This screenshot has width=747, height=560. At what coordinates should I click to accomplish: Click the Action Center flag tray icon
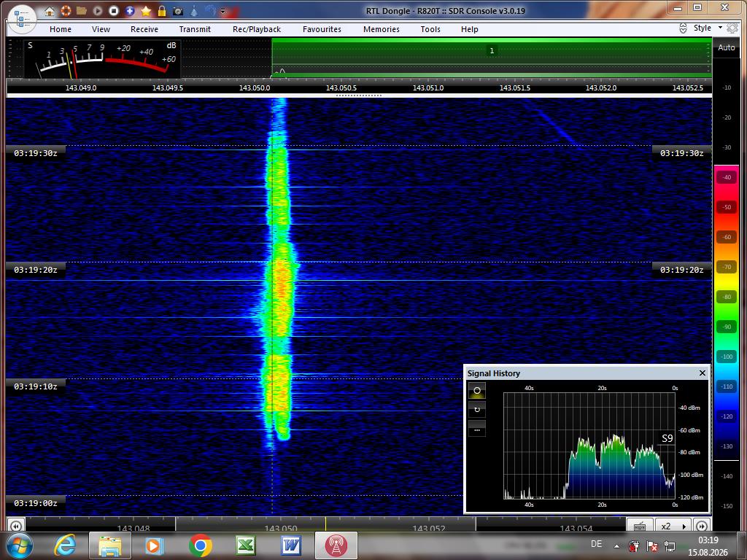651,546
